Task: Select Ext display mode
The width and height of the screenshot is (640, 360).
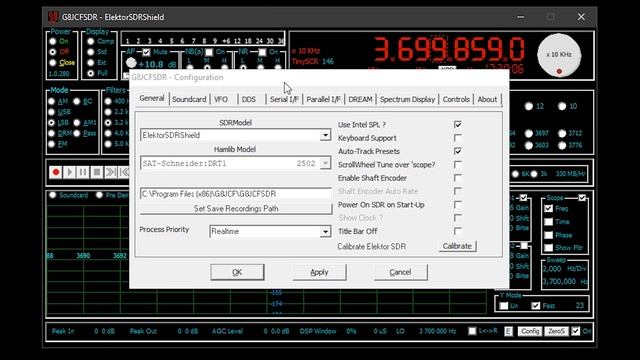Action: coord(91,62)
